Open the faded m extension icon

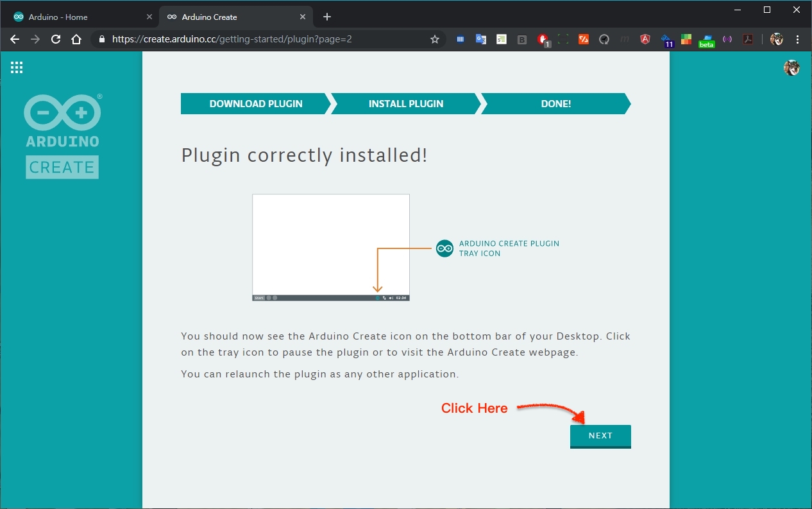click(625, 39)
